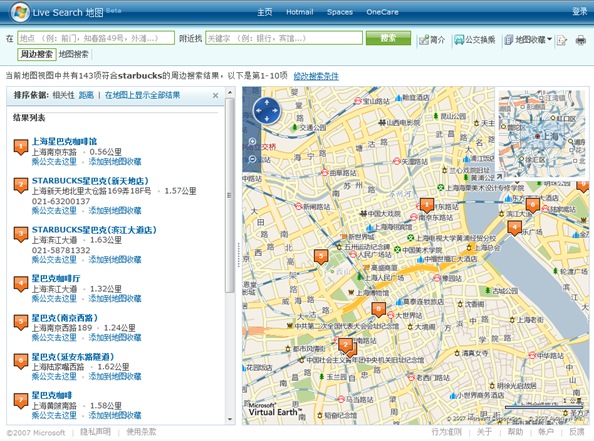
Task: Sort results by 距离
Action: (x=86, y=95)
